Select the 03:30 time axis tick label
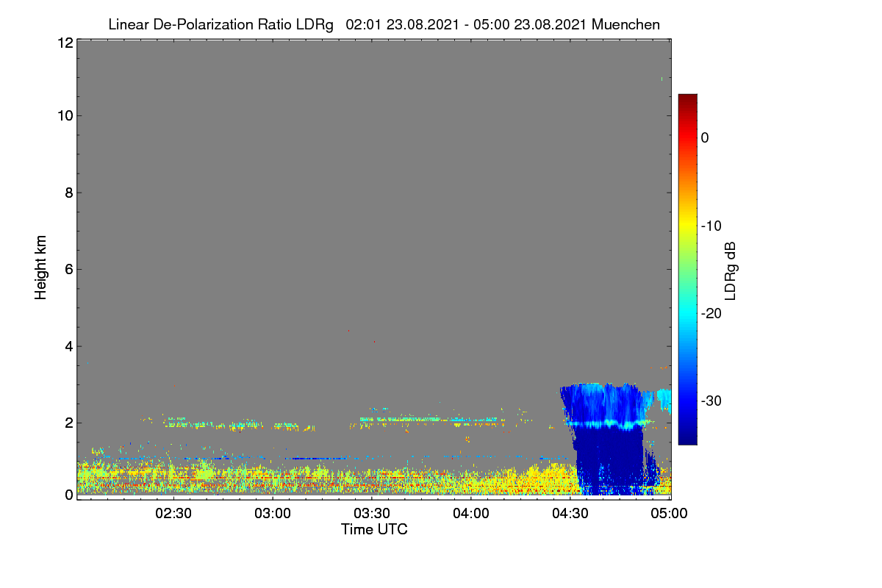Viewport: 882px width, 588px height. click(372, 514)
